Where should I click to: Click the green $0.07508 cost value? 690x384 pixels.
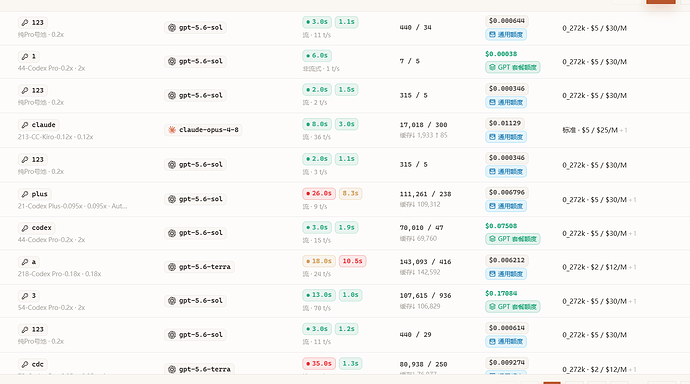click(x=501, y=226)
